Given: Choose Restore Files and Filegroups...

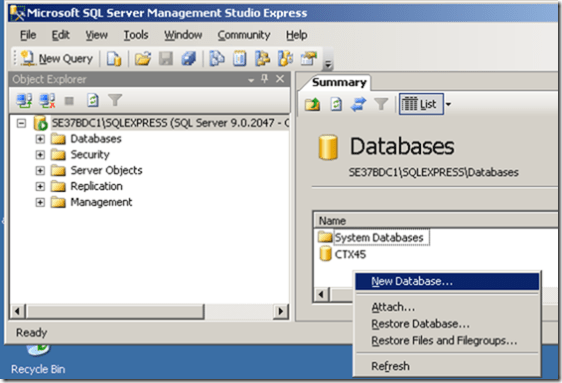Looking at the screenshot, I should 447,340.
